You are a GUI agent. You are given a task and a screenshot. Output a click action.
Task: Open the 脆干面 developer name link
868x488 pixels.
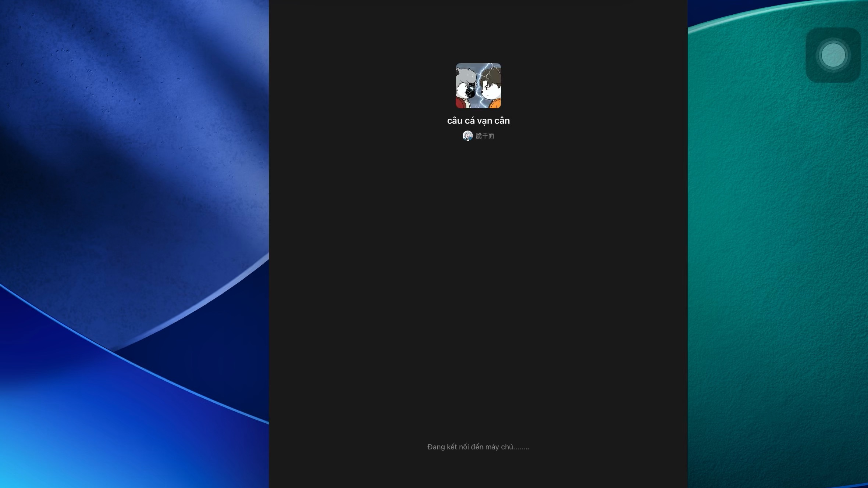(x=485, y=136)
